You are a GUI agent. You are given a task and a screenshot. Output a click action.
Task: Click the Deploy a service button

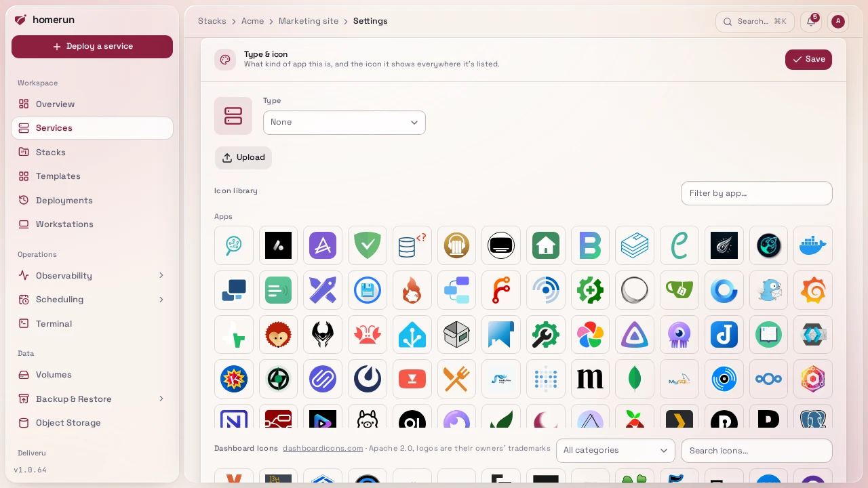(92, 47)
